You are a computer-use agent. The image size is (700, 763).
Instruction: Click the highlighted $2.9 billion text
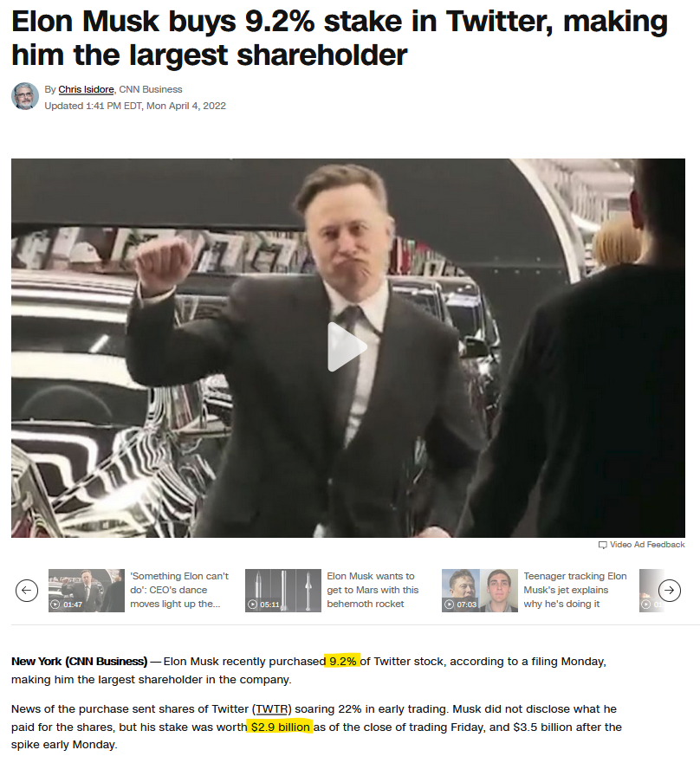(x=280, y=727)
